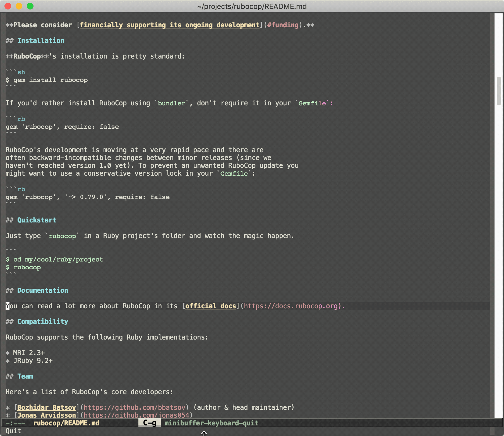Click the red close window button

click(8, 6)
